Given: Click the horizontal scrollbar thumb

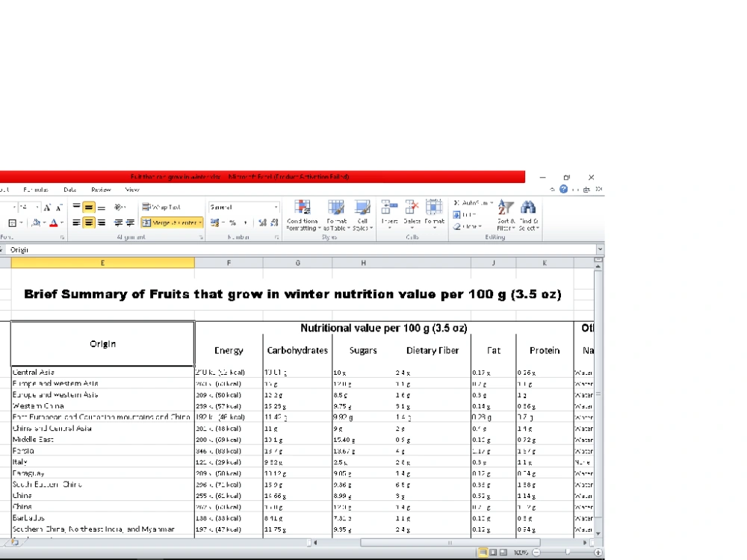Looking at the screenshot, I should (x=450, y=542).
